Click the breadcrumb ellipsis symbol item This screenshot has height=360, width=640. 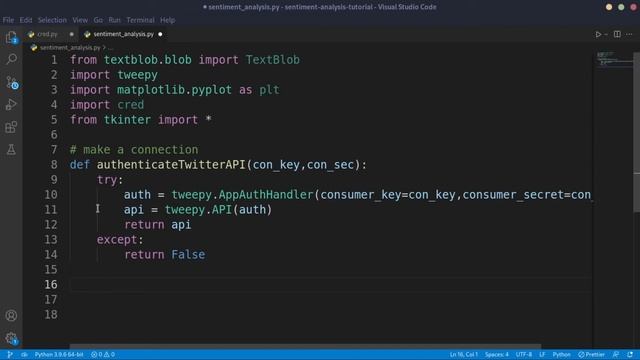point(111,48)
